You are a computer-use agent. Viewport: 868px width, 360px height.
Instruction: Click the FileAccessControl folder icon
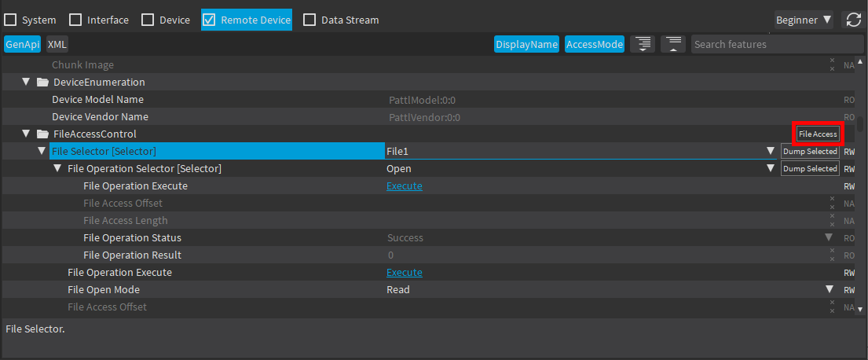[42, 134]
